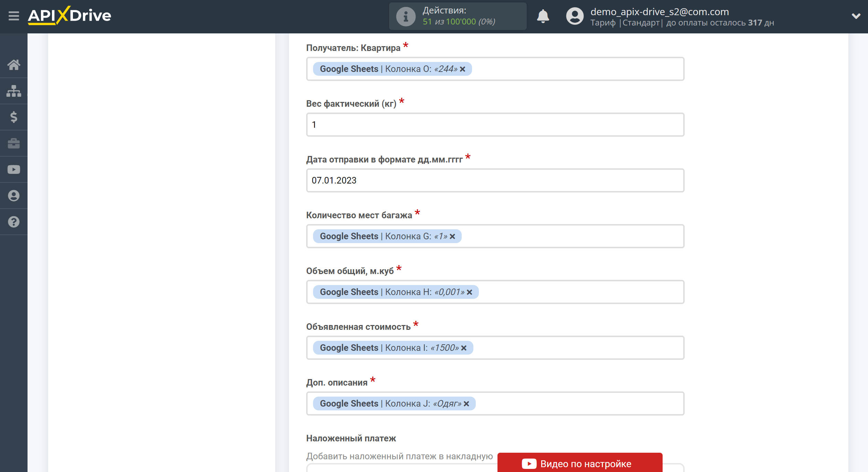Viewport: 868px width, 472px height.
Task: Click the Действия usage counter panel
Action: click(x=458, y=16)
